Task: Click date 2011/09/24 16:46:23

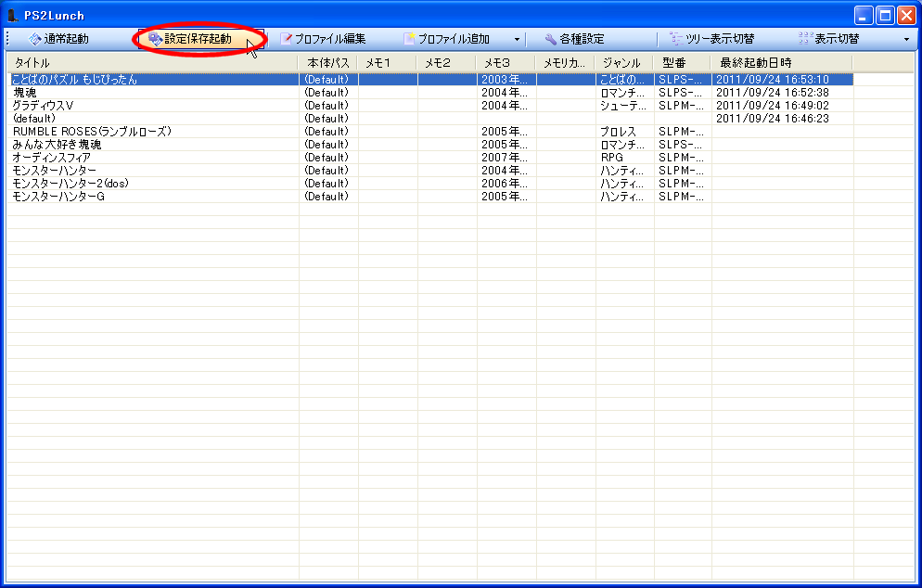Action: pos(772,118)
